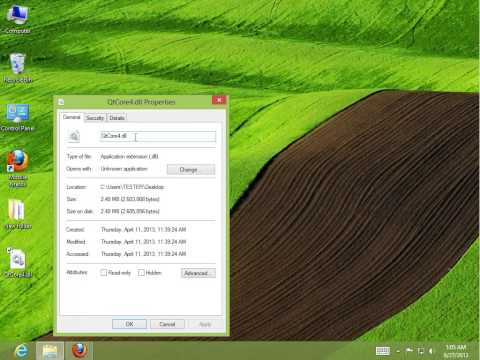
Task: Click the Application extension (.dll) type text
Action: pos(130,156)
